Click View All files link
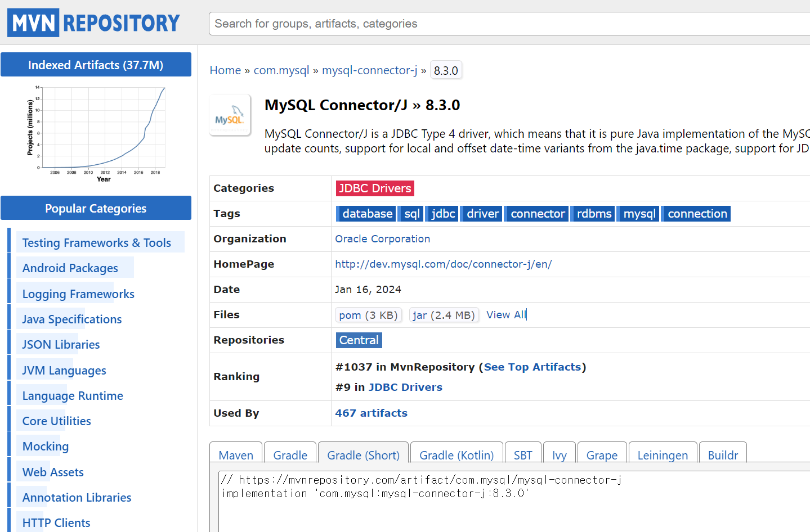This screenshot has height=532, width=810. [506, 315]
